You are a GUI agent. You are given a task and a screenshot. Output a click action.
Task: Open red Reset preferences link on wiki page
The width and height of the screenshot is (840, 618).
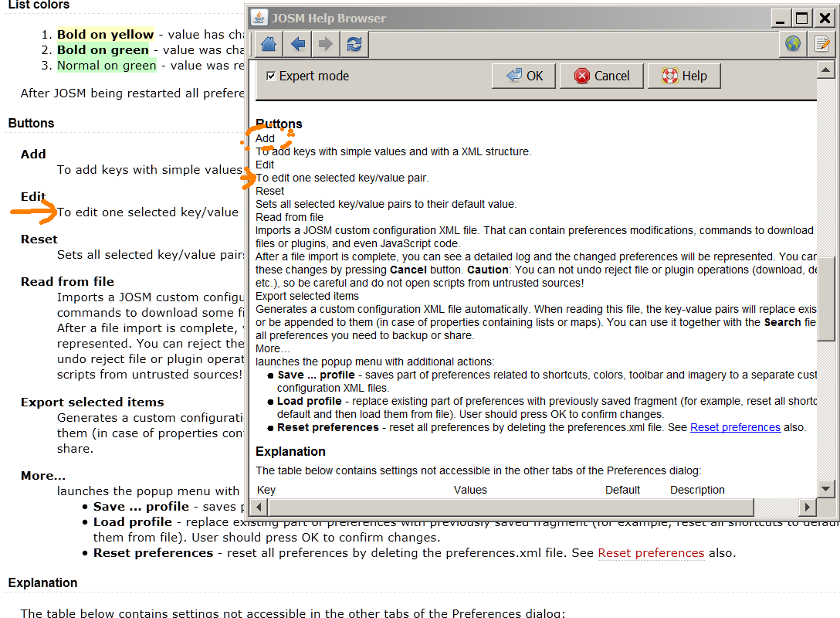651,553
